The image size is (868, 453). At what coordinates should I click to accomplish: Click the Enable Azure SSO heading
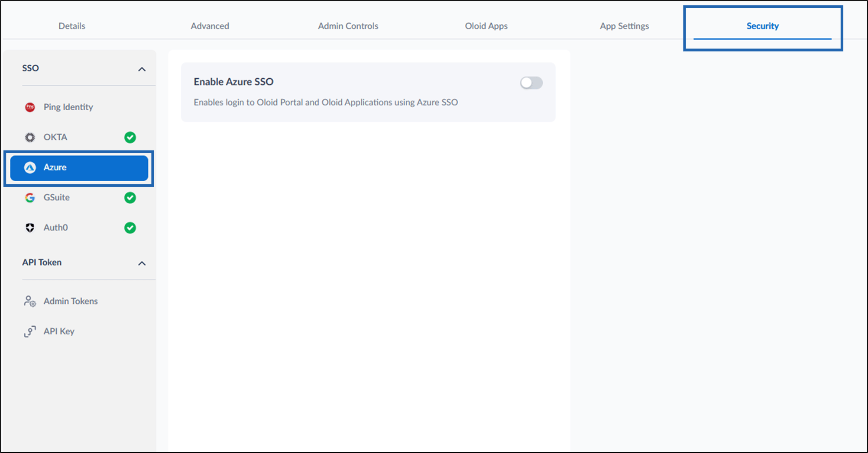coord(233,82)
